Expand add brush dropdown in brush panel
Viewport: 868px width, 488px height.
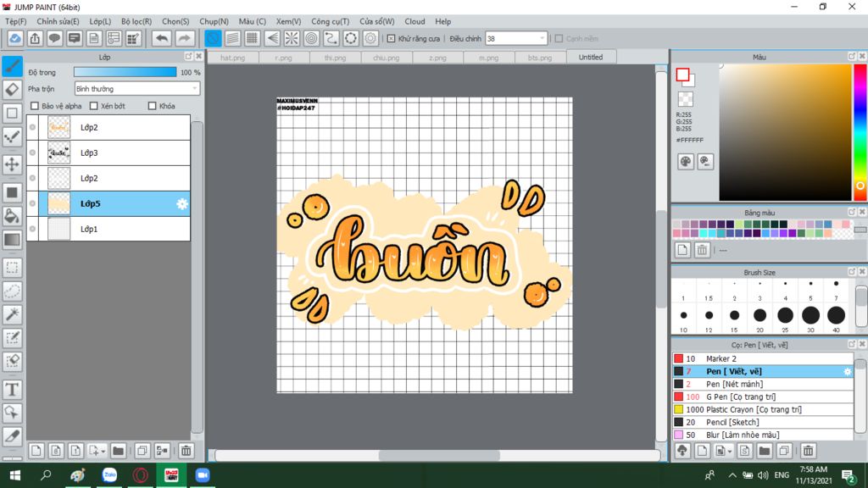coord(730,452)
